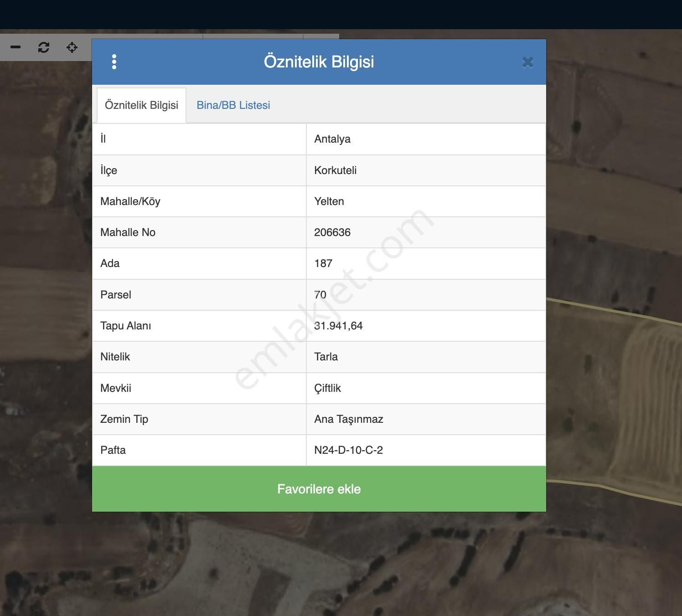
Task: Click the Ada value 187
Action: (323, 263)
